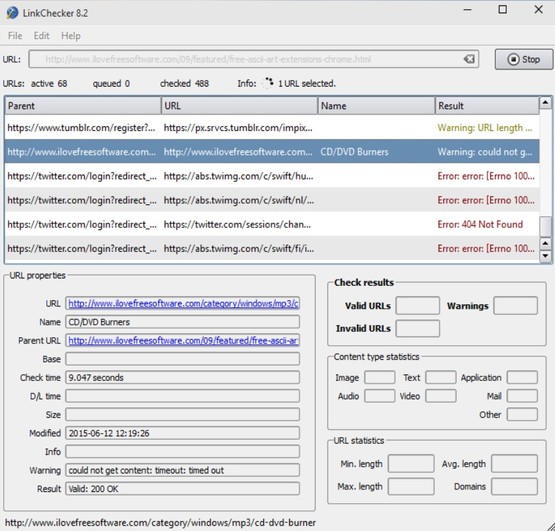Open the Edit menu

[41, 36]
